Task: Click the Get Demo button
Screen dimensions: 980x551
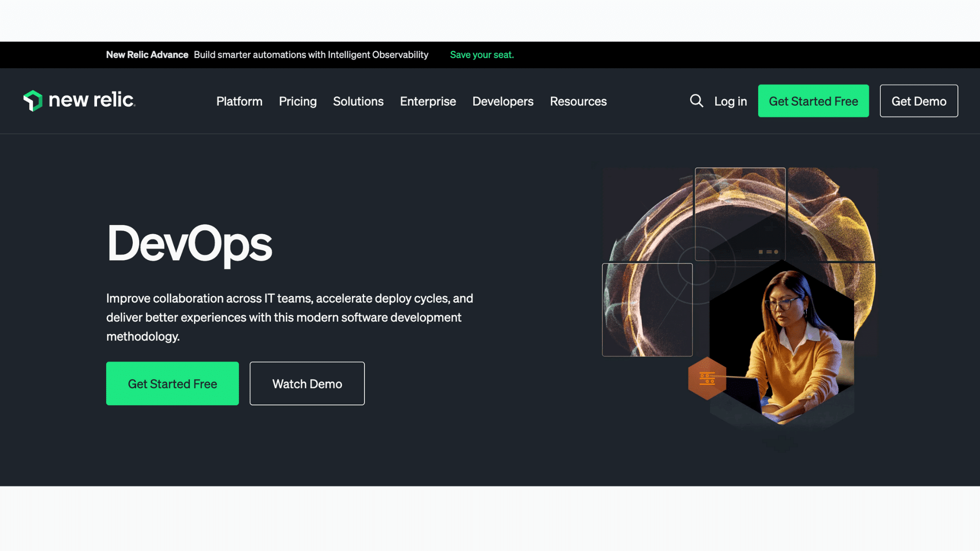Action: tap(918, 101)
